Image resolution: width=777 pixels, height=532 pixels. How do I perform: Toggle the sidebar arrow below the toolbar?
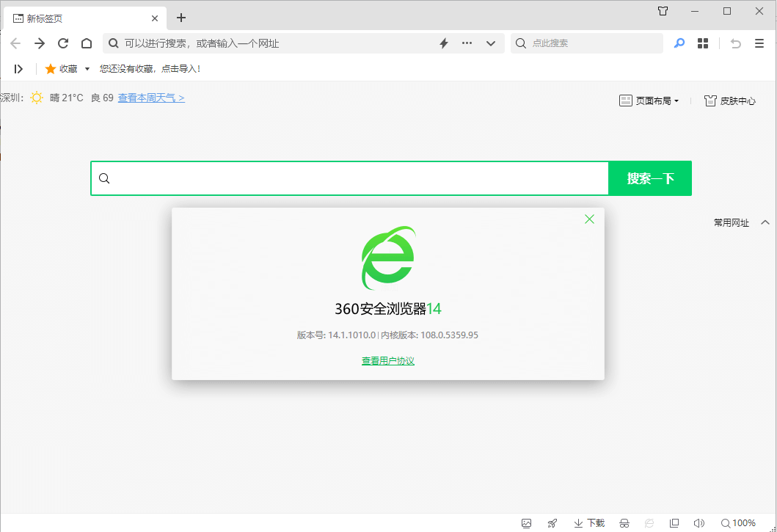pyautogui.click(x=18, y=68)
